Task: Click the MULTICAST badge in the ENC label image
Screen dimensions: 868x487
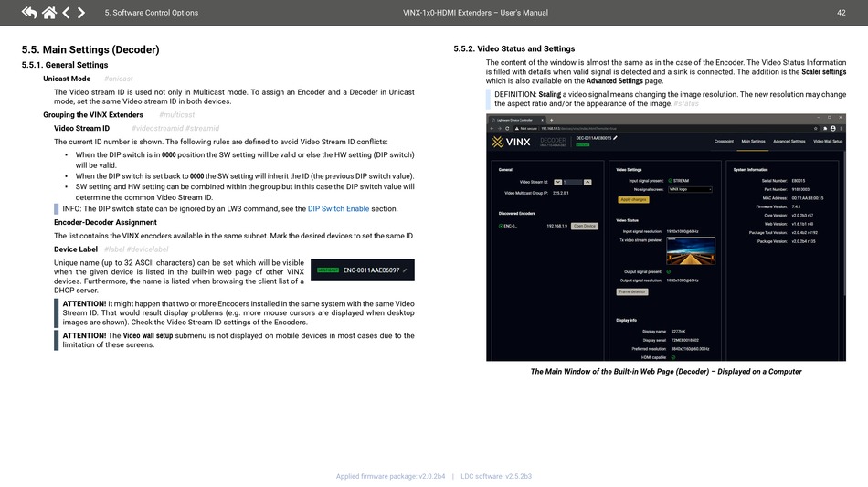Action: [x=328, y=270]
